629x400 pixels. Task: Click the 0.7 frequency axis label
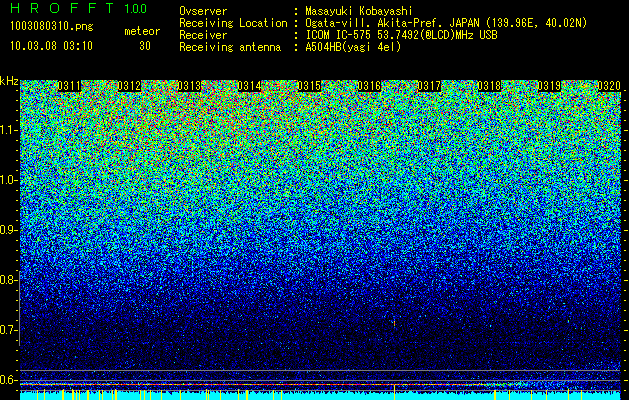pos(8,330)
